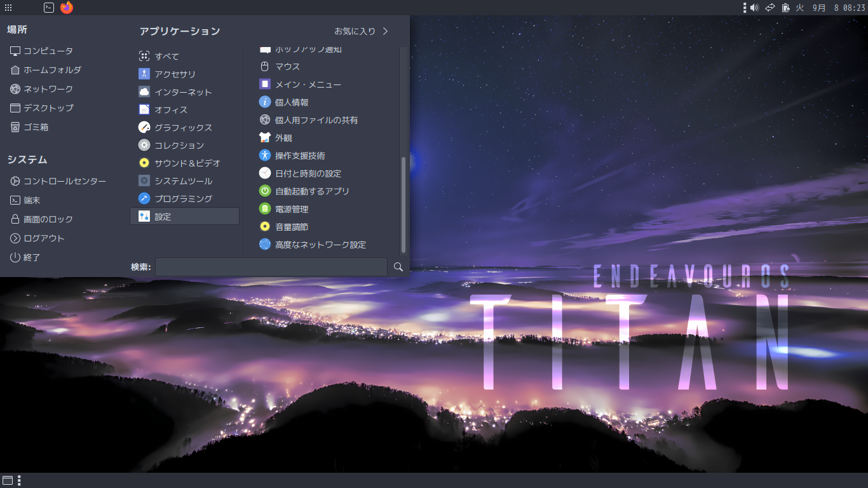The image size is (868, 488).
Task: Click the search magnifier button
Action: (x=398, y=267)
